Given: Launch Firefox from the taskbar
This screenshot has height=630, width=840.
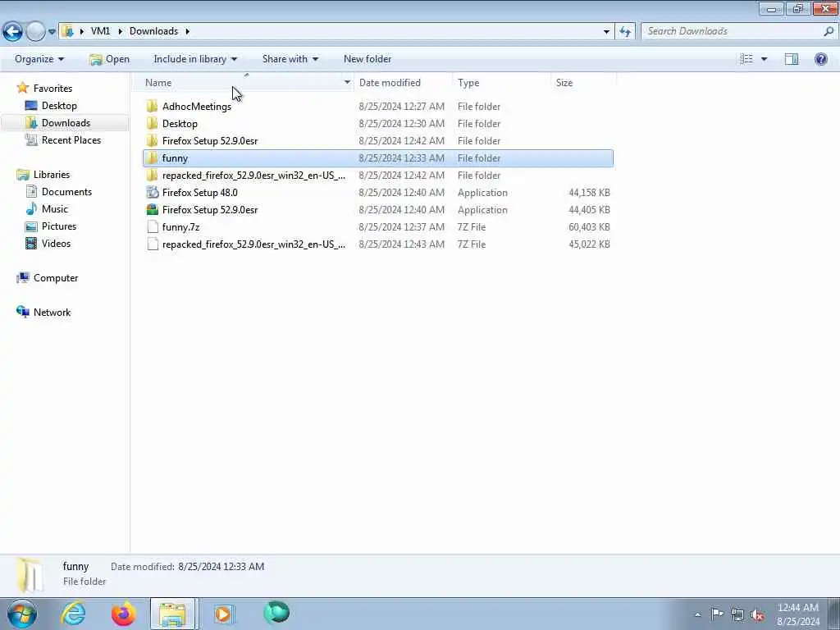Looking at the screenshot, I should click(x=123, y=614).
